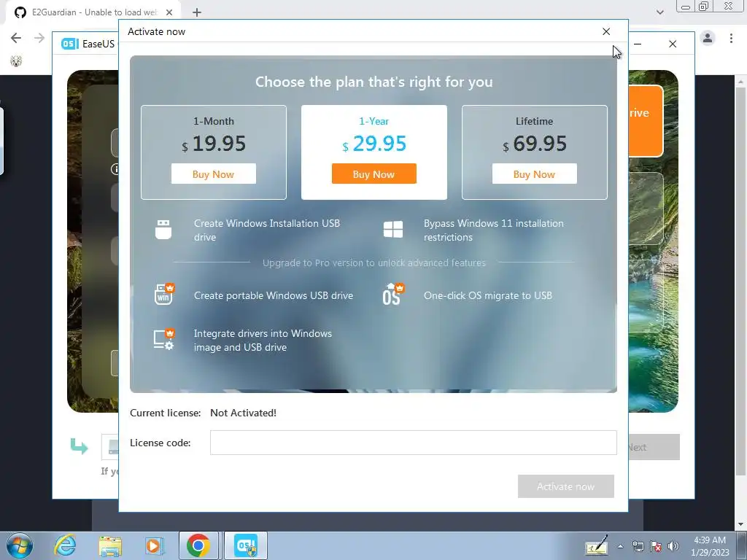The width and height of the screenshot is (747, 560).
Task: Open the Chrome tab search dropdown
Action: [659, 12]
